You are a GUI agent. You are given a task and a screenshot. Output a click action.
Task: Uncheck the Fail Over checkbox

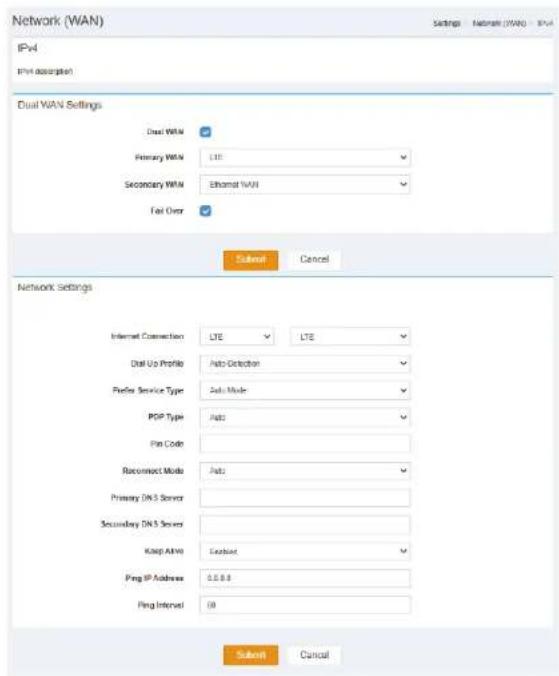click(206, 211)
